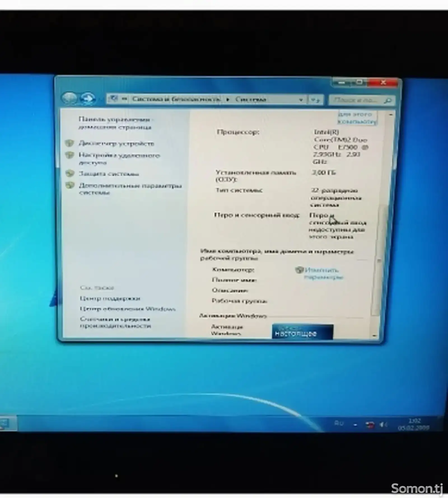448x498 pixels.
Task: Click the shield icon beside Защита системы
Action: tap(70, 173)
